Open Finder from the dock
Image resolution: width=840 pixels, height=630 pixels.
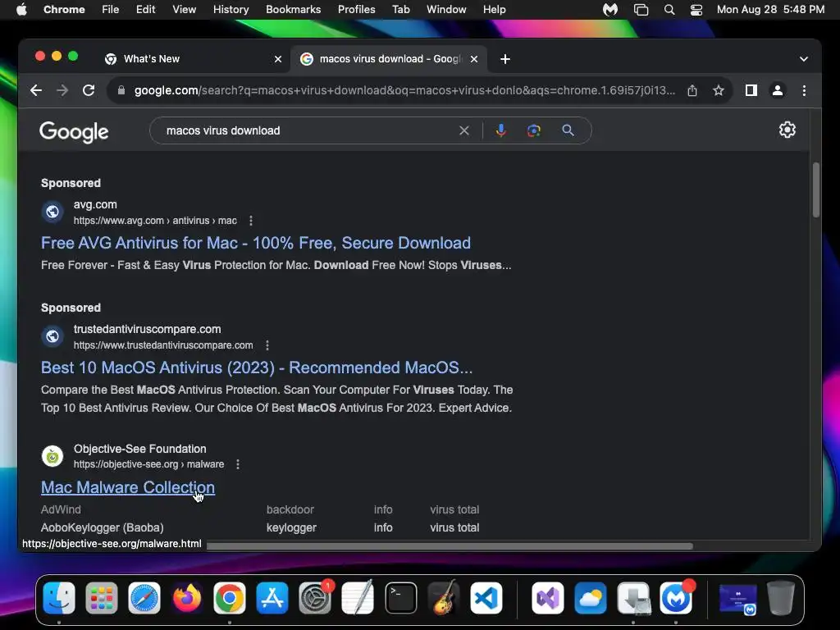tap(59, 598)
